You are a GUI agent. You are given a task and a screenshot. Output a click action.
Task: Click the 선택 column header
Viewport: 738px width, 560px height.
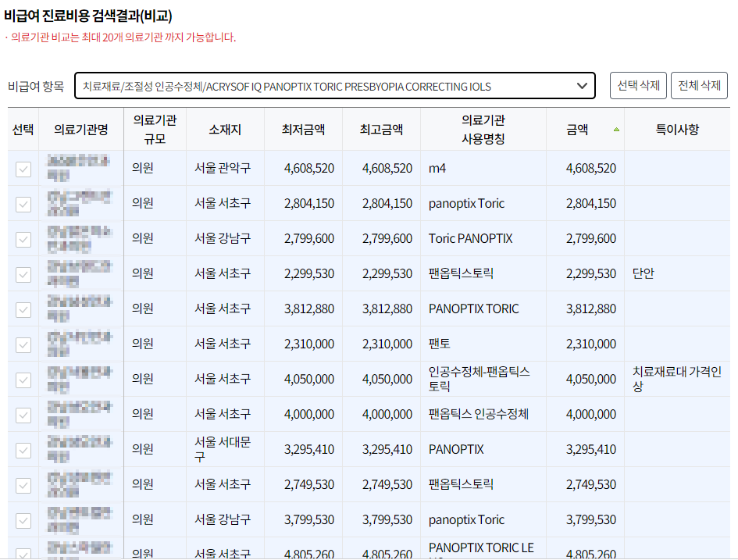(23, 130)
